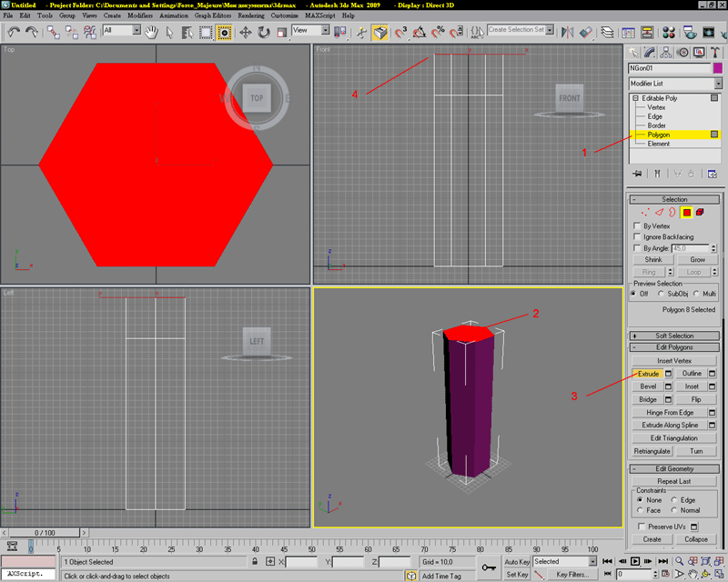728x582 pixels.
Task: Select the Multi preview selection radio
Action: [x=696, y=294]
